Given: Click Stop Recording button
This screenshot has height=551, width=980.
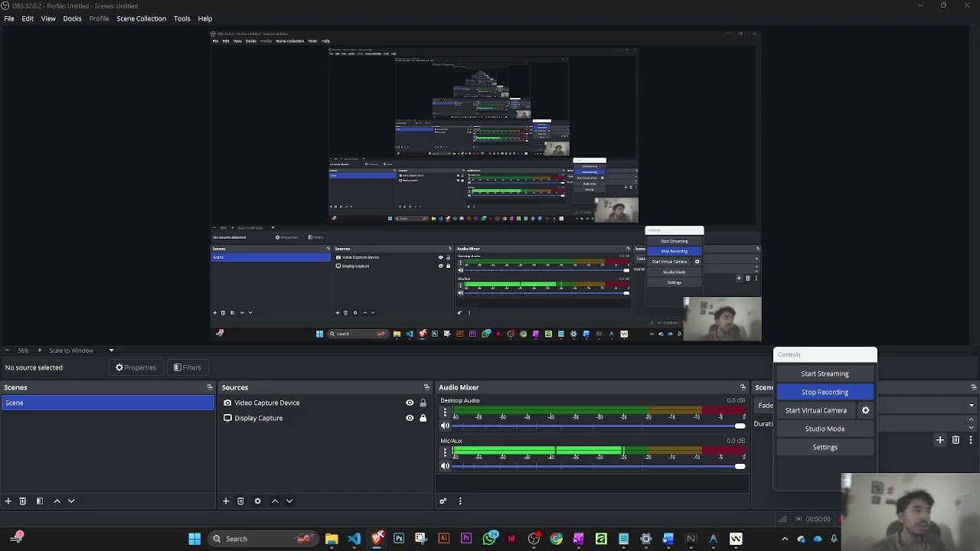Looking at the screenshot, I should pyautogui.click(x=825, y=392).
